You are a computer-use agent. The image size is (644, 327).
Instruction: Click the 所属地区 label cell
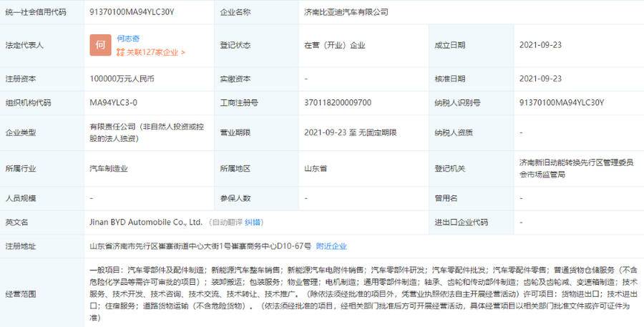pyautogui.click(x=256, y=168)
